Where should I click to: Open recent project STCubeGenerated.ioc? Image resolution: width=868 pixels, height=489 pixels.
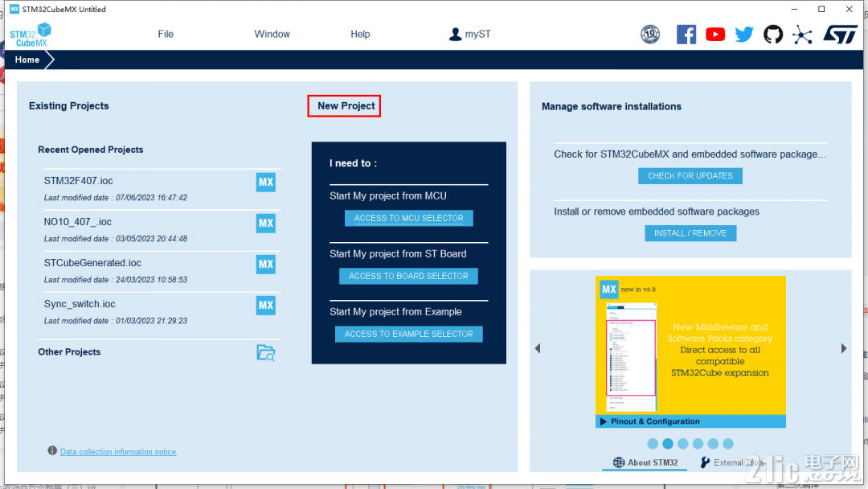[92, 263]
